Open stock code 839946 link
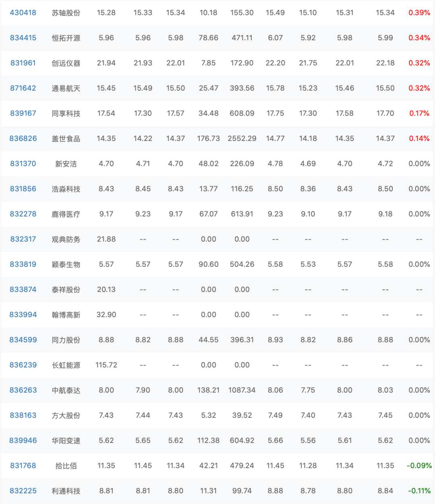This screenshot has height=504, width=435. pyautogui.click(x=23, y=440)
